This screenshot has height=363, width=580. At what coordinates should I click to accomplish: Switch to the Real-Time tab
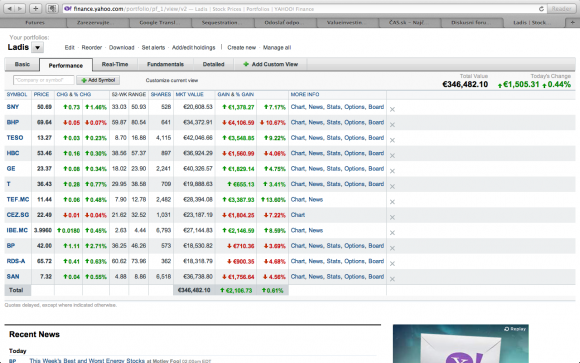(x=115, y=64)
